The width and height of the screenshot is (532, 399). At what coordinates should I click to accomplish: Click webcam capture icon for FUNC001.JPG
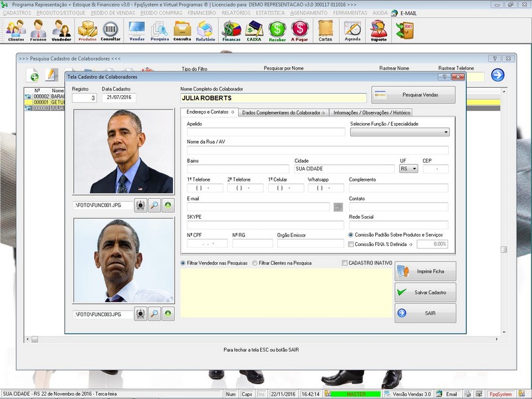[x=140, y=205]
